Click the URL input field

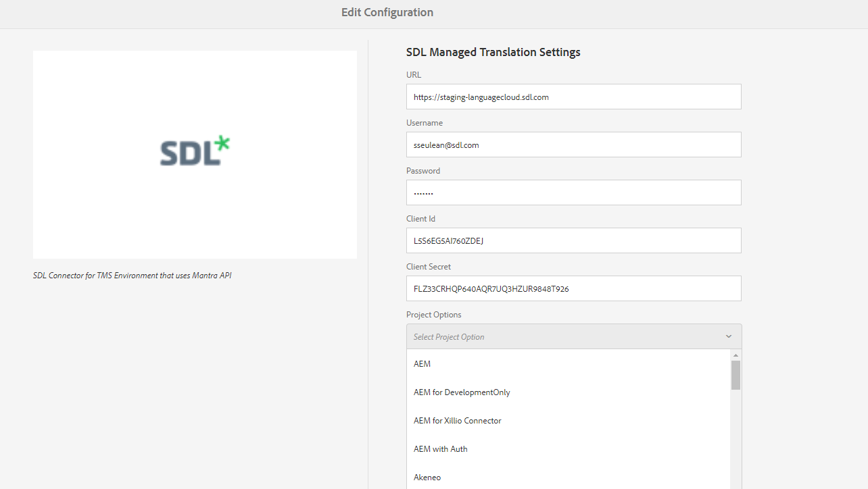pyautogui.click(x=573, y=97)
